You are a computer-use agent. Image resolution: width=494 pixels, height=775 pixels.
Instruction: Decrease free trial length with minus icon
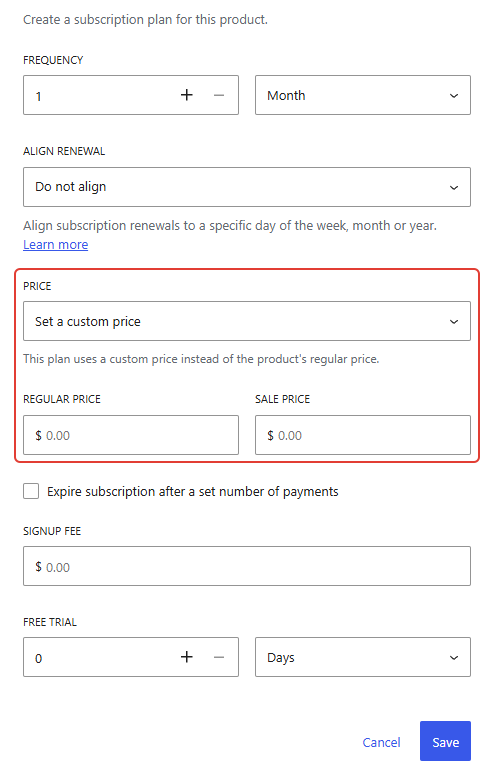click(x=219, y=657)
